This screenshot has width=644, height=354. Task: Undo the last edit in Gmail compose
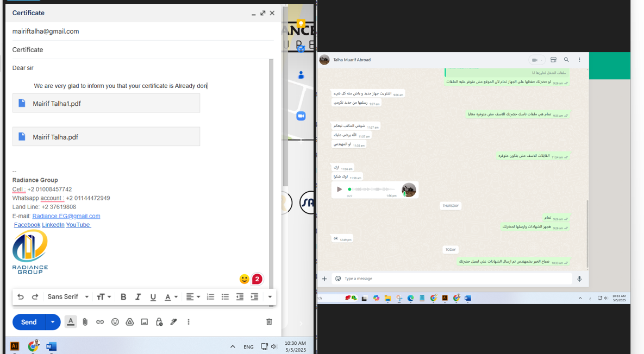(21, 296)
